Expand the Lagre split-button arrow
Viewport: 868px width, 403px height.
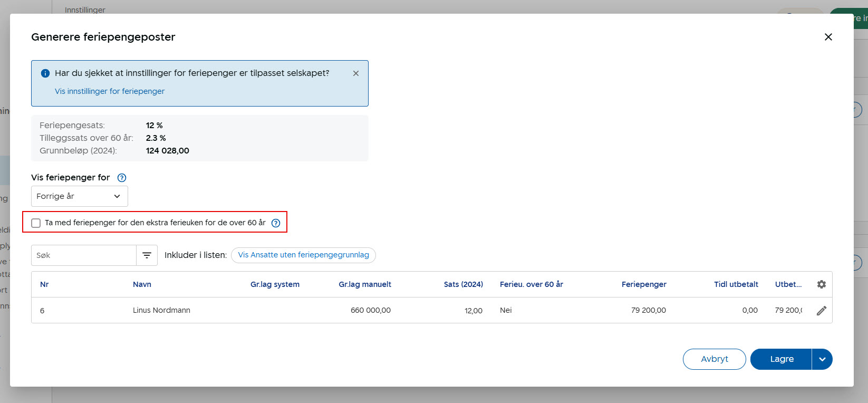pos(822,359)
